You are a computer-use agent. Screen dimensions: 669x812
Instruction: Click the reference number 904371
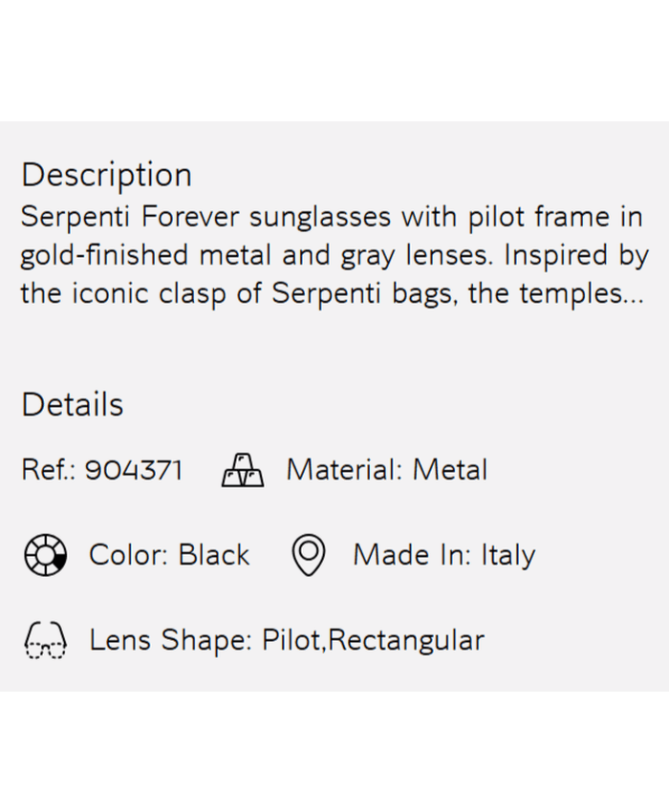point(134,470)
